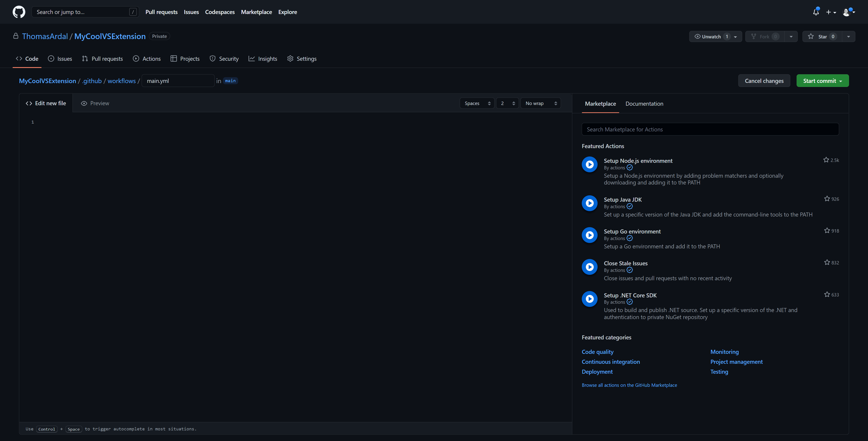The height and width of the screenshot is (441, 868).
Task: Click the Settings tab icon
Action: 290,58
